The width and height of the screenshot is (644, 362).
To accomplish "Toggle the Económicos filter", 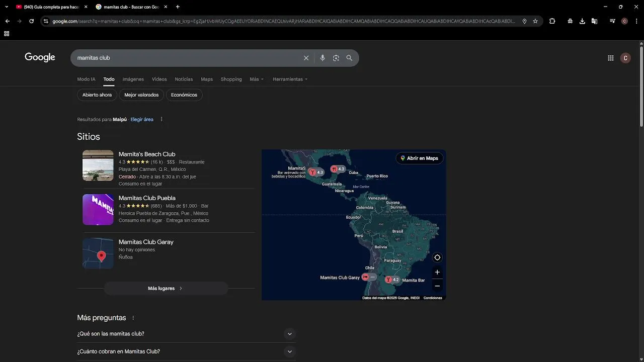I will 184,95.
